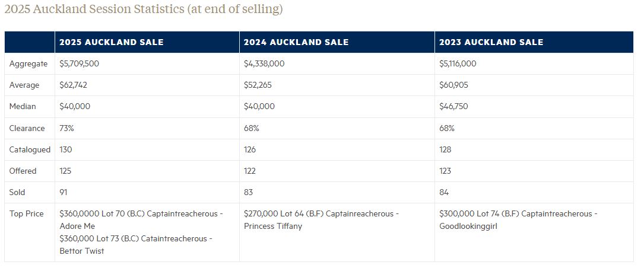This screenshot has width=644, height=268.
Task: Select the Catalogued row label
Action: click(30, 149)
